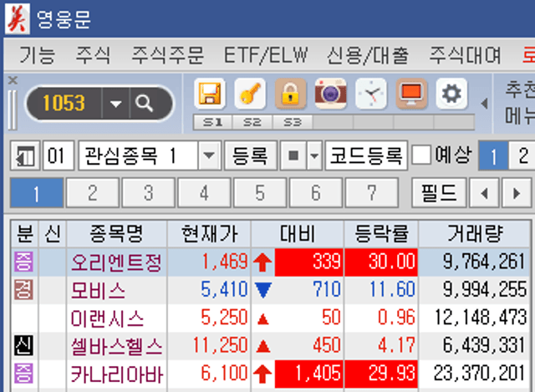This screenshot has width=535, height=392.
Task: Select stock 셀바스헬스
Action: pos(116,345)
